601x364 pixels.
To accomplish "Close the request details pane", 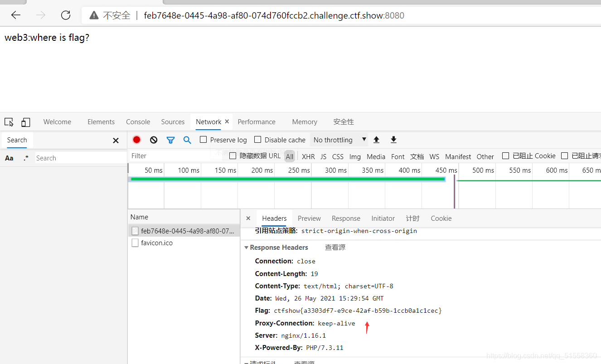I will point(248,218).
